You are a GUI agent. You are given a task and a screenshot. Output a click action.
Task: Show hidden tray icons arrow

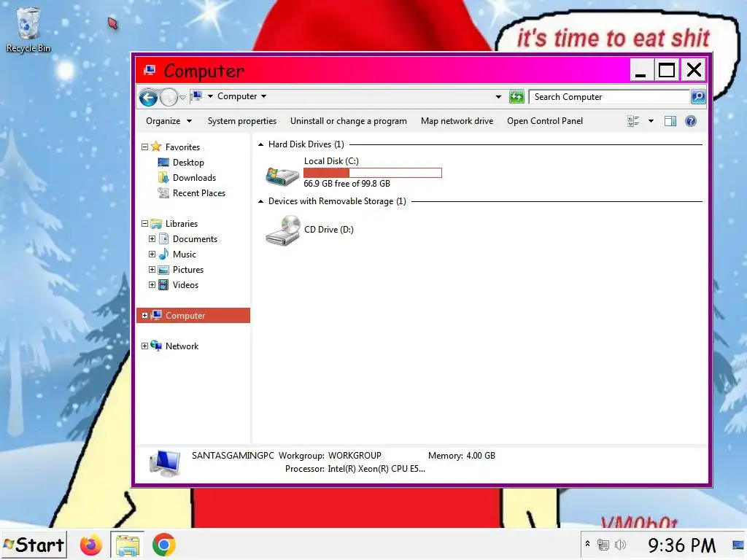[587, 544]
